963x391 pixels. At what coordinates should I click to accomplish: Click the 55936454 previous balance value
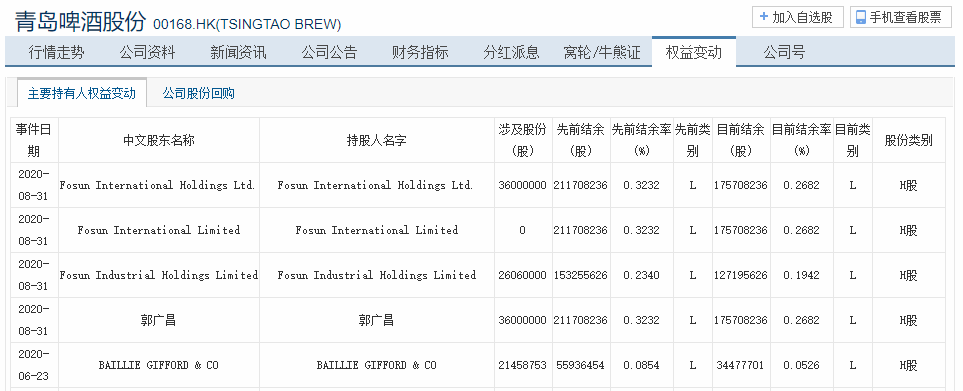580,365
